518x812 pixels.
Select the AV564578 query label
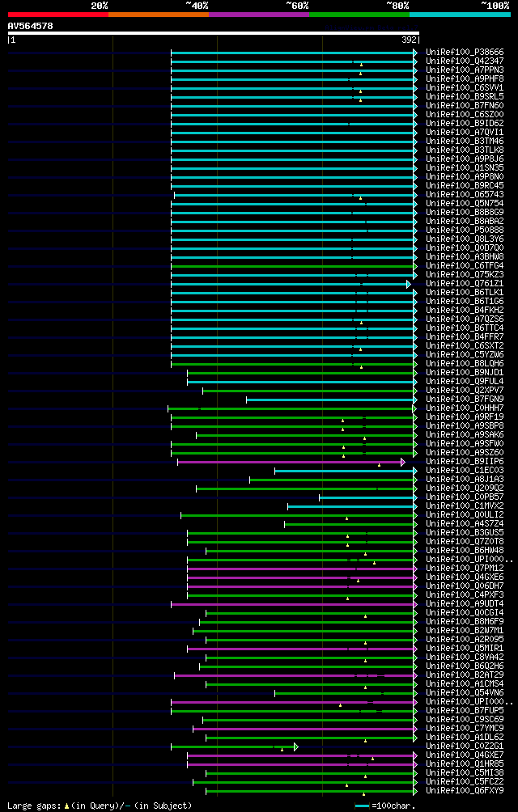[30, 26]
